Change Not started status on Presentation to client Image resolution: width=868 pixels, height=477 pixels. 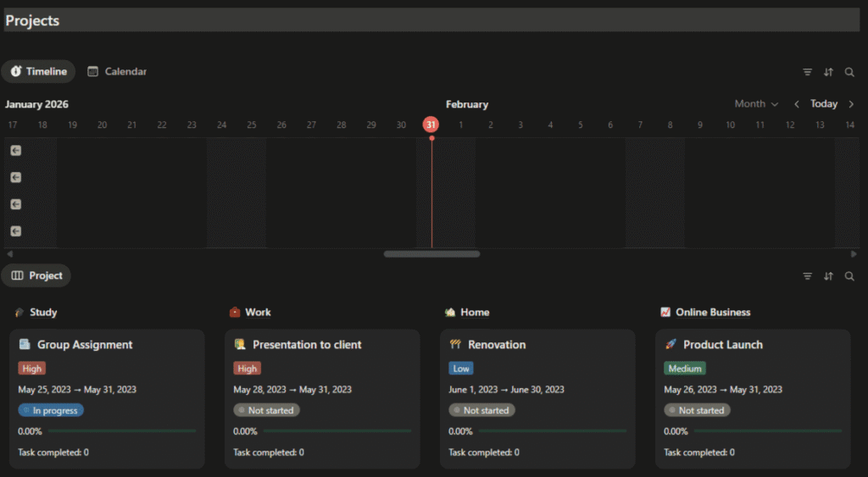pos(266,411)
